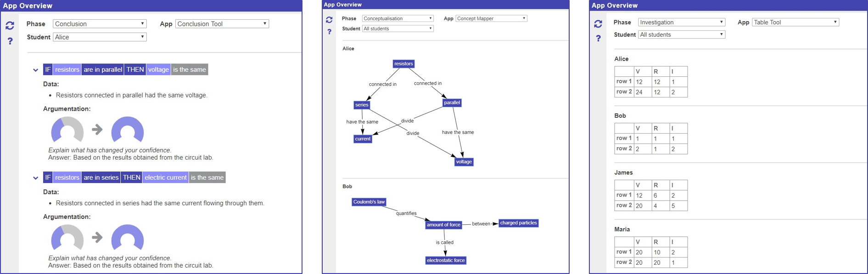The height and width of the screenshot is (274, 868).
Task: Click the voltage node in Alice's concept map
Action: coord(464,162)
